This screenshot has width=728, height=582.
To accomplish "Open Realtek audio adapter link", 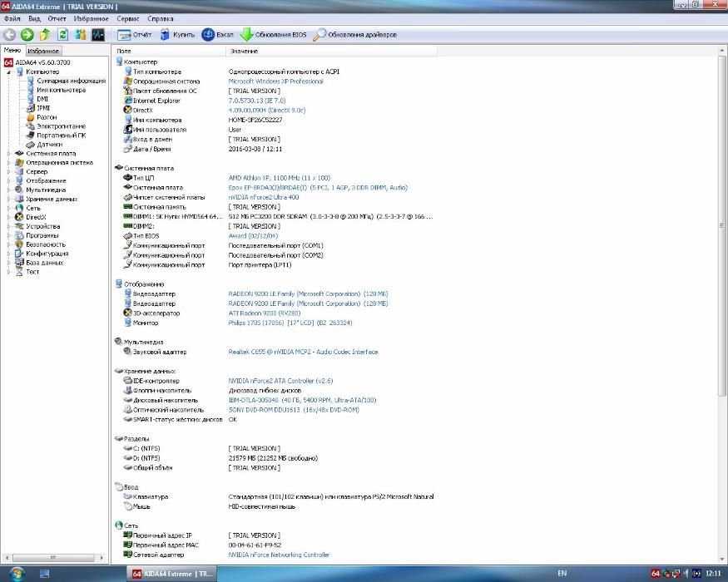I will click(303, 353).
